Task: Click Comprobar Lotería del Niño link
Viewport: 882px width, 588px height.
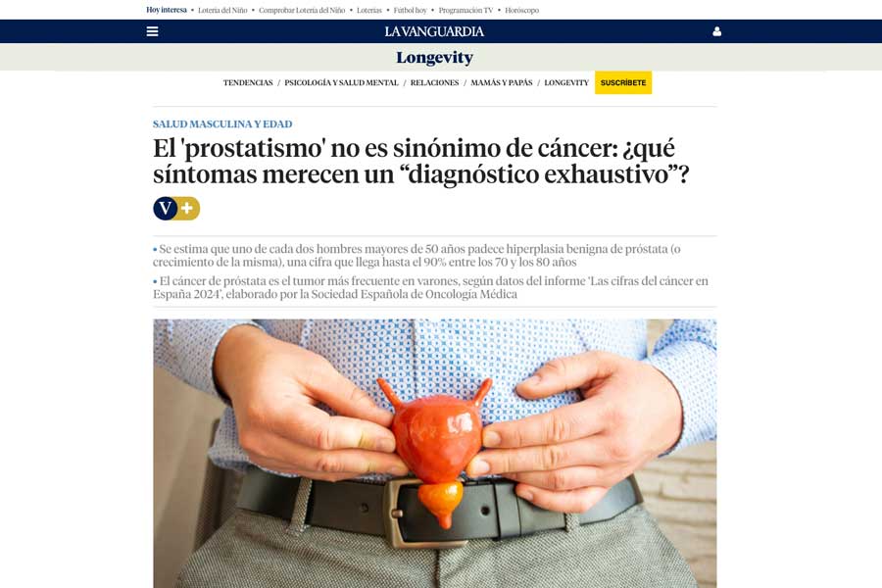Action: click(x=302, y=10)
